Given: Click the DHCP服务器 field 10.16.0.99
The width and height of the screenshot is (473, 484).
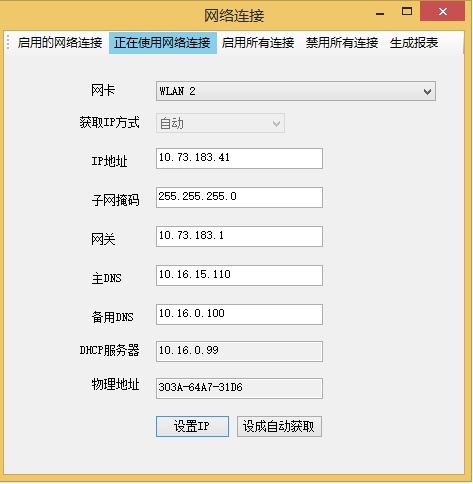Looking at the screenshot, I should [x=239, y=351].
